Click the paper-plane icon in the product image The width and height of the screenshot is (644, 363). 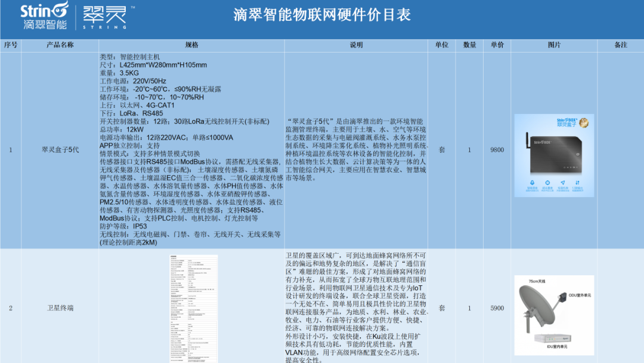(562, 183)
